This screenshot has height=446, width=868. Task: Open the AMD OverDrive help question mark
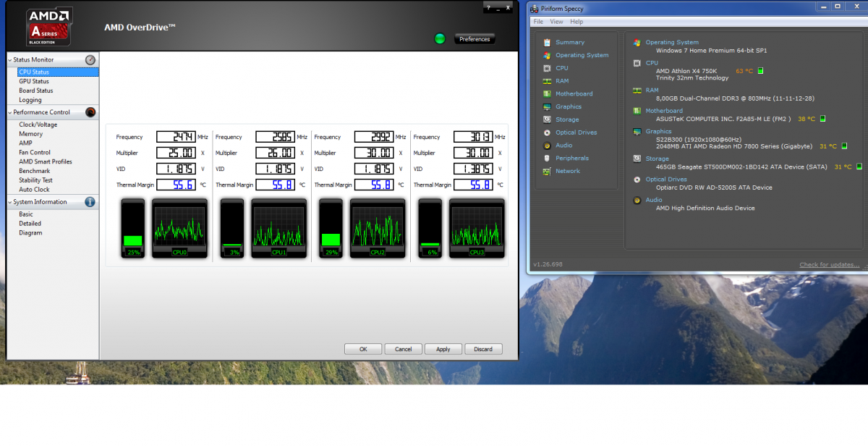[x=488, y=7]
